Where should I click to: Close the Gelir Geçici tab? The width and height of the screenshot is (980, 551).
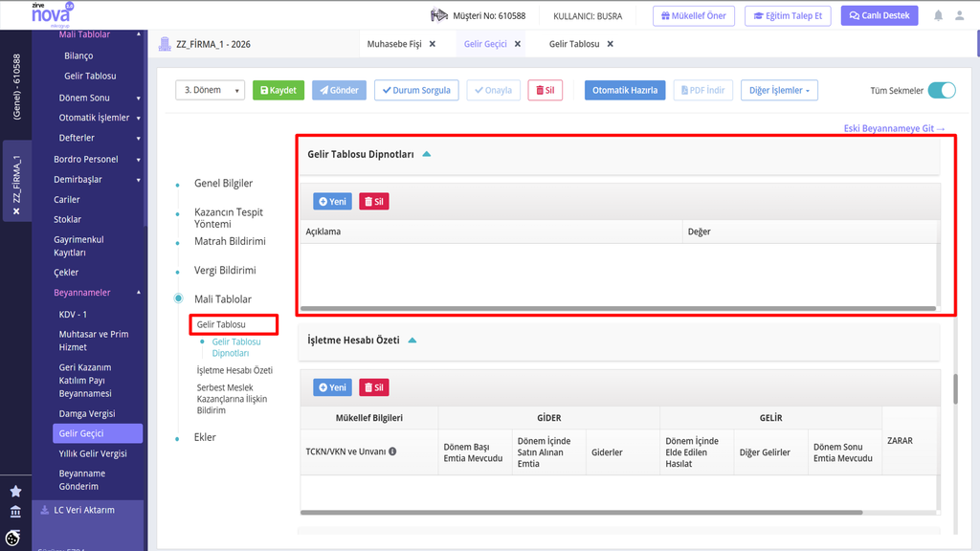[518, 44]
